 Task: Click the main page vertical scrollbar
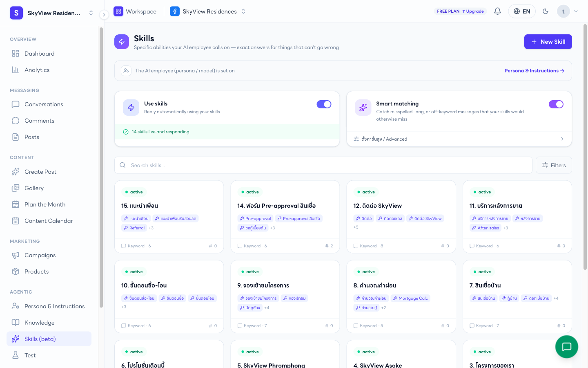(x=585, y=147)
